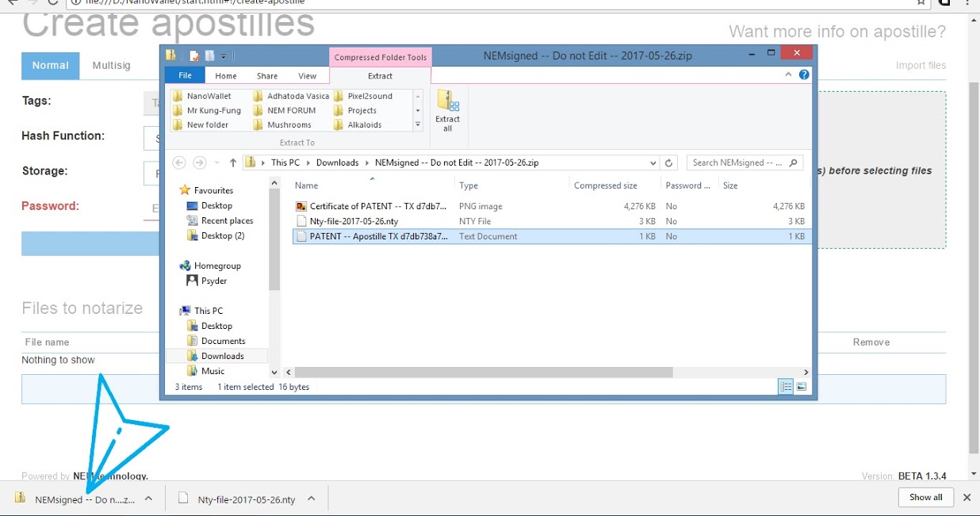This screenshot has width=980, height=516.
Task: Switch to the Home ribbon tab
Action: coord(226,75)
